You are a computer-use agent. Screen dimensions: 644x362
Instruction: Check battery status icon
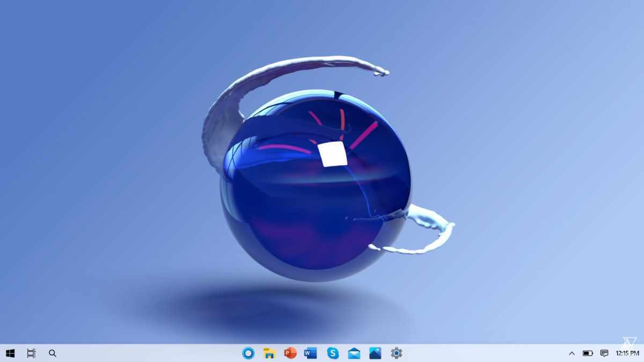click(588, 353)
